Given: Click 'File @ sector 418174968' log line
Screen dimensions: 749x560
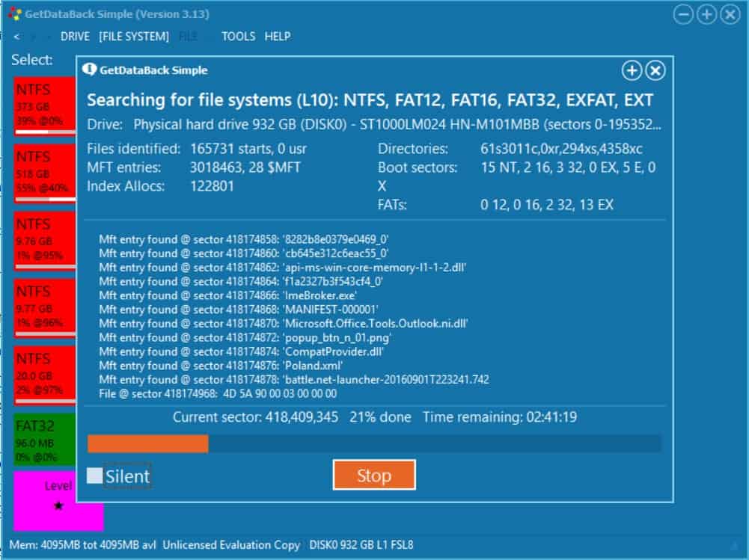Looking at the screenshot, I should (x=218, y=394).
